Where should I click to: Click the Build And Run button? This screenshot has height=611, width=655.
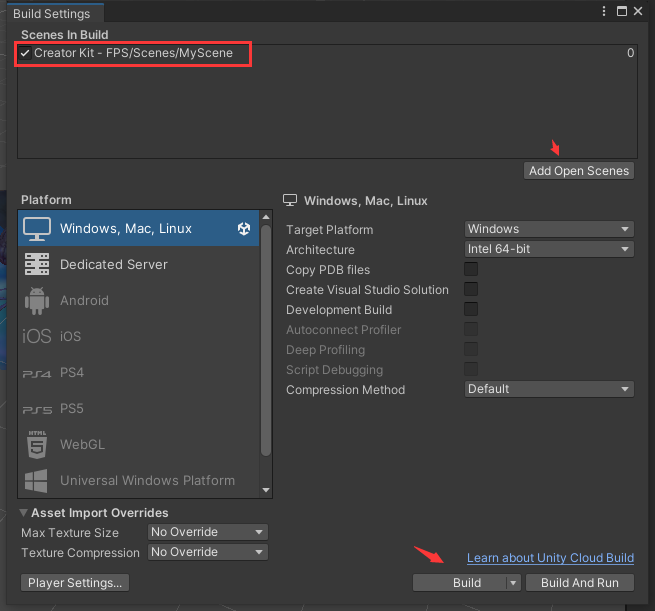(580, 583)
